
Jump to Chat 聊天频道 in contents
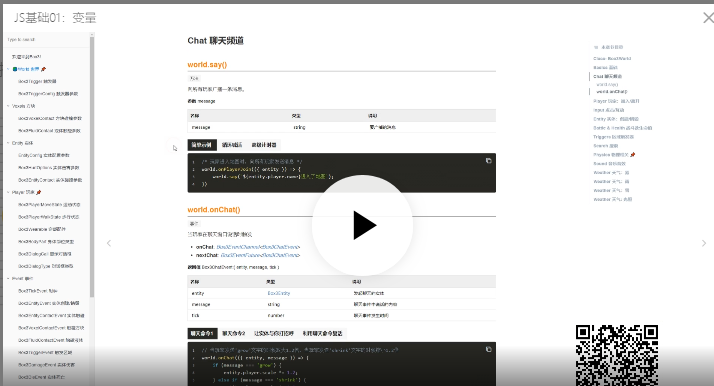pos(607,76)
